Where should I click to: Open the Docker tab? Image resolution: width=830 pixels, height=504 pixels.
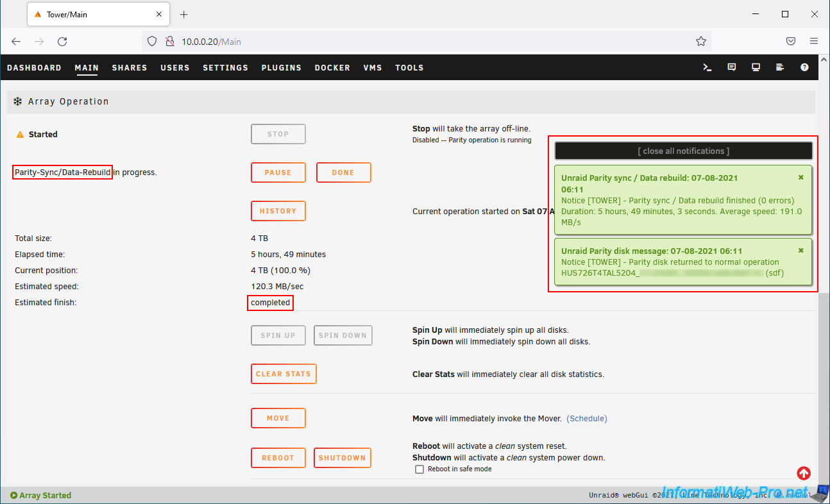pyautogui.click(x=332, y=68)
